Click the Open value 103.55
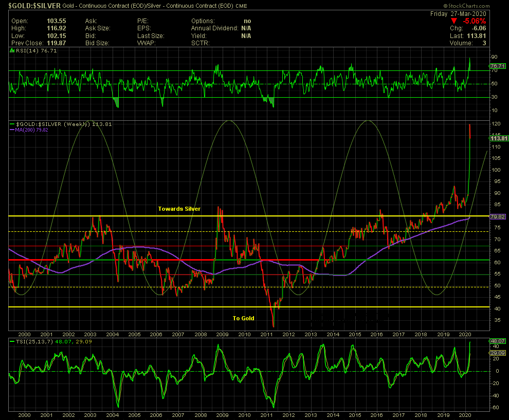The width and height of the screenshot is (509, 420). pos(58,21)
